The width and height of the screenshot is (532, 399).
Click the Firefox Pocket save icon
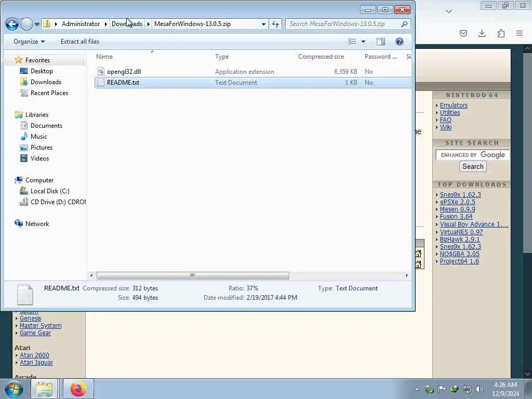tap(463, 33)
